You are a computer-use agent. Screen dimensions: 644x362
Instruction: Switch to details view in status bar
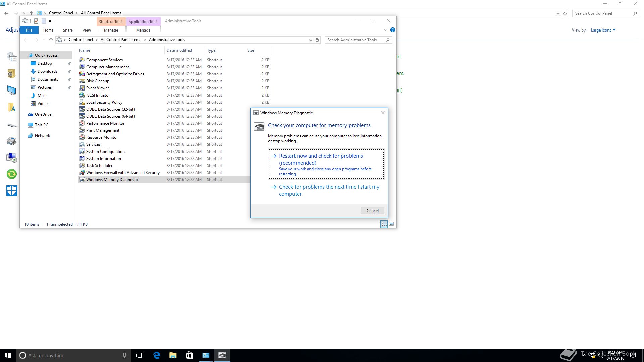coord(384,224)
